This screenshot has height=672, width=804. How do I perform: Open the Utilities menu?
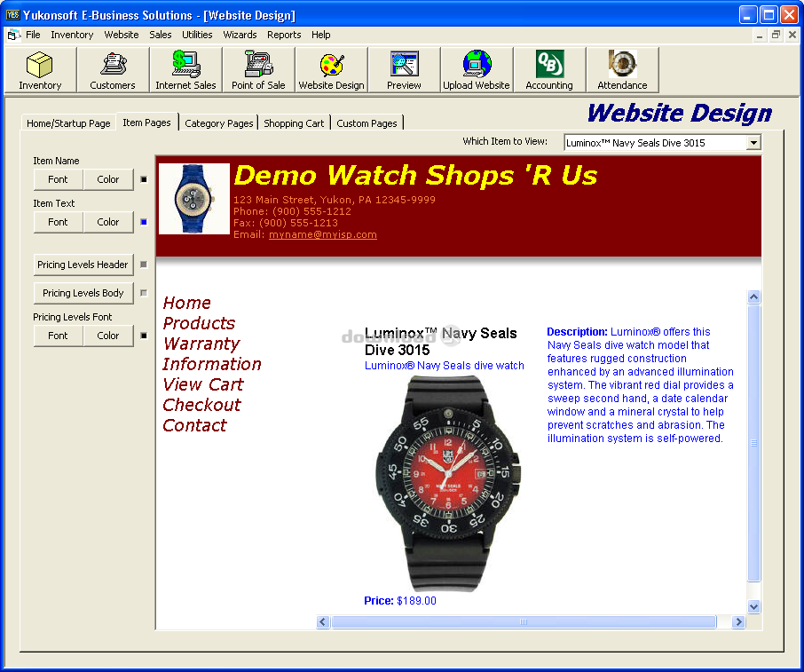pyautogui.click(x=197, y=35)
